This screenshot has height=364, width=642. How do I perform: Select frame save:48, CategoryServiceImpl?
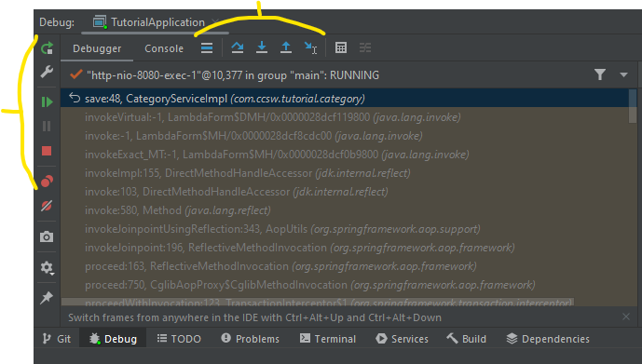345,99
